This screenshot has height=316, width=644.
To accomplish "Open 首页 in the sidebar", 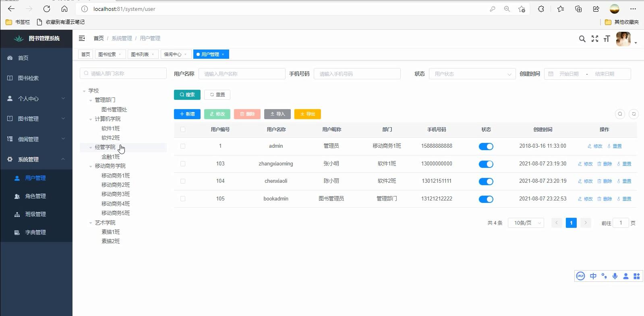I will tap(36, 58).
